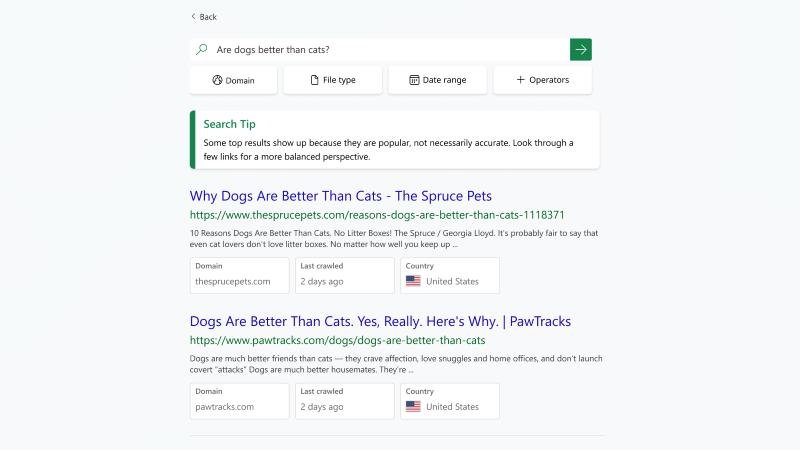Click the globe icon on Domain filter
The height and width of the screenshot is (450, 800).
click(x=217, y=80)
